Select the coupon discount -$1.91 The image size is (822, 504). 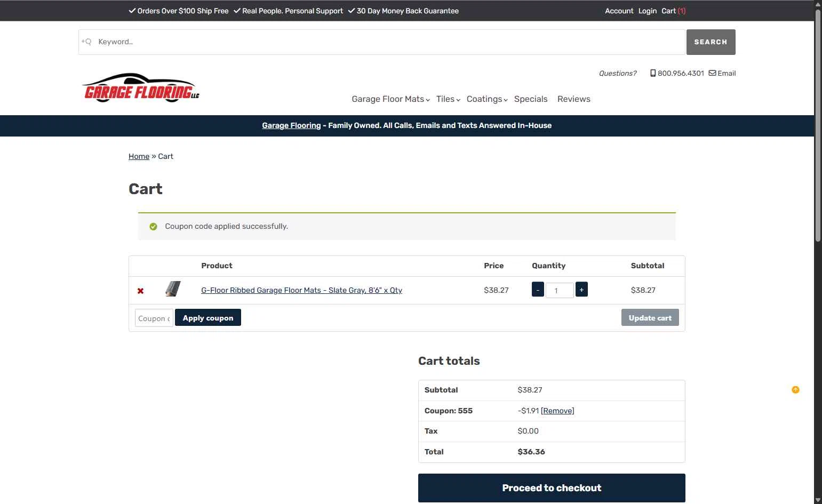(528, 411)
